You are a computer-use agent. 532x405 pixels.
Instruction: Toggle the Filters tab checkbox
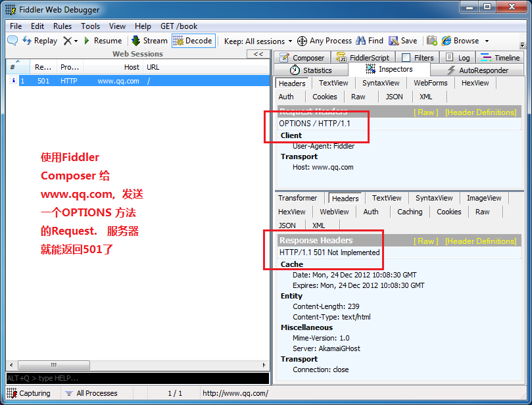click(x=406, y=58)
